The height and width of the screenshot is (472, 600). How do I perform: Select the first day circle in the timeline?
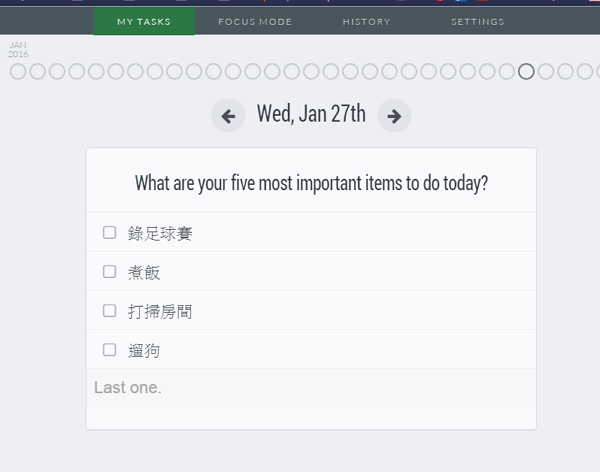tap(18, 72)
